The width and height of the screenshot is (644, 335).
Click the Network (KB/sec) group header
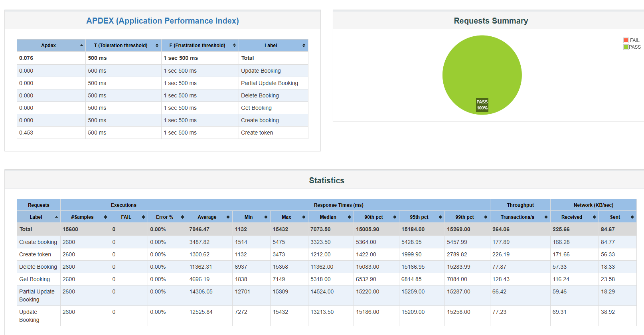tap(593, 205)
